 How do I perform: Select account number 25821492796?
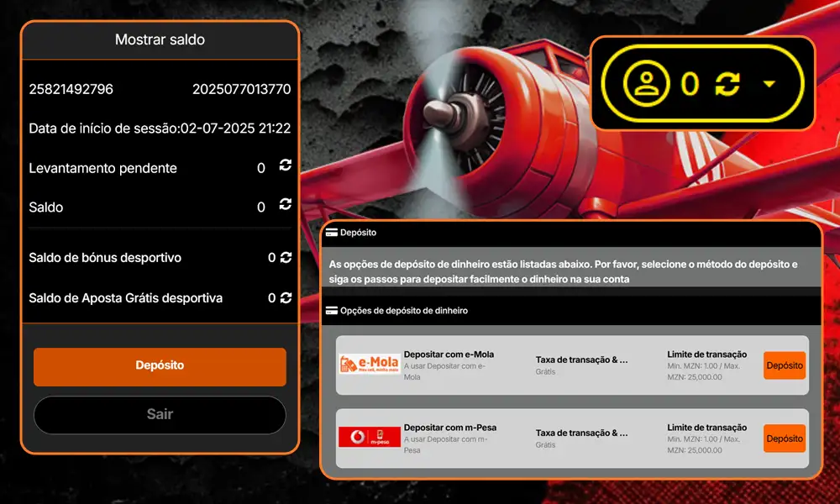click(72, 89)
